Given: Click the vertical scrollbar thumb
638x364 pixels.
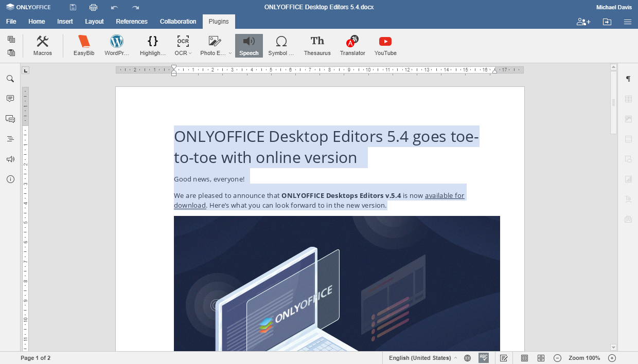Looking at the screenshot, I should 613,102.
